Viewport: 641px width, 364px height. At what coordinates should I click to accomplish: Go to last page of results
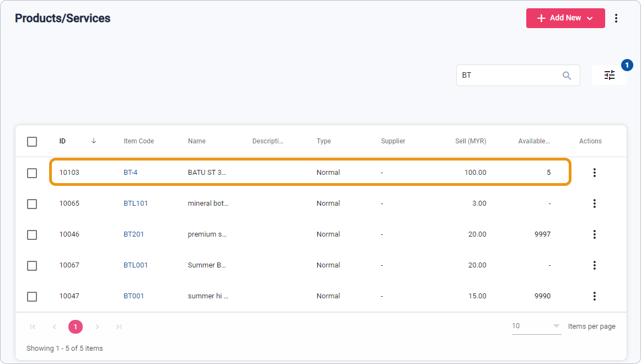pos(119,327)
